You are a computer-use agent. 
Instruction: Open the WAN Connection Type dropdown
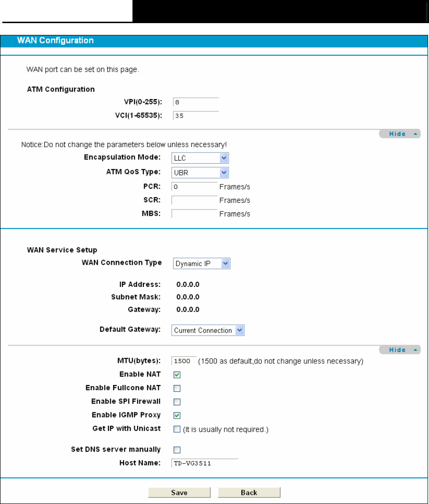coord(202,264)
